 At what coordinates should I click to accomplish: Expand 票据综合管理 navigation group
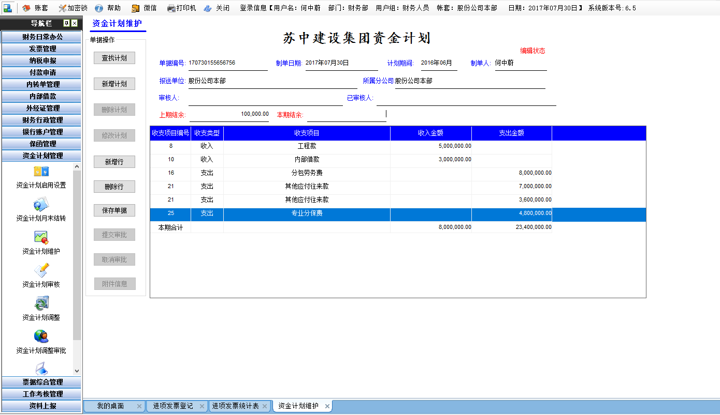click(42, 382)
